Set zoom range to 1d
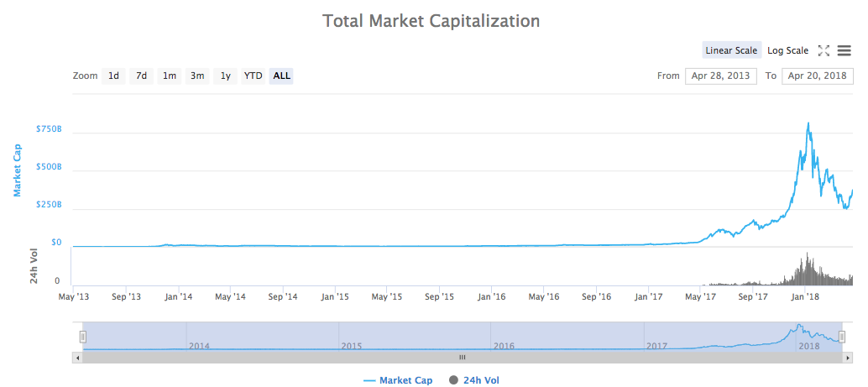Viewport: 868px width, 387px height. click(x=113, y=76)
